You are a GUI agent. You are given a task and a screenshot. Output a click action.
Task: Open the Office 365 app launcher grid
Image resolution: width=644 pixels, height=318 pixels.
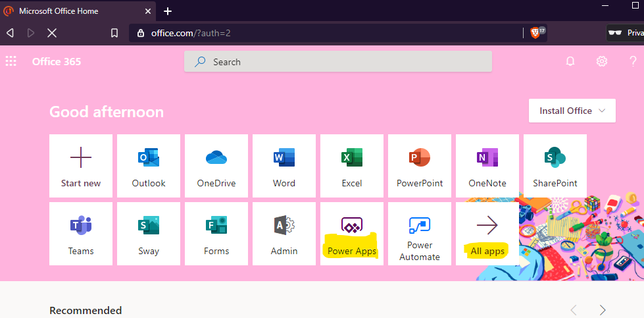(11, 62)
